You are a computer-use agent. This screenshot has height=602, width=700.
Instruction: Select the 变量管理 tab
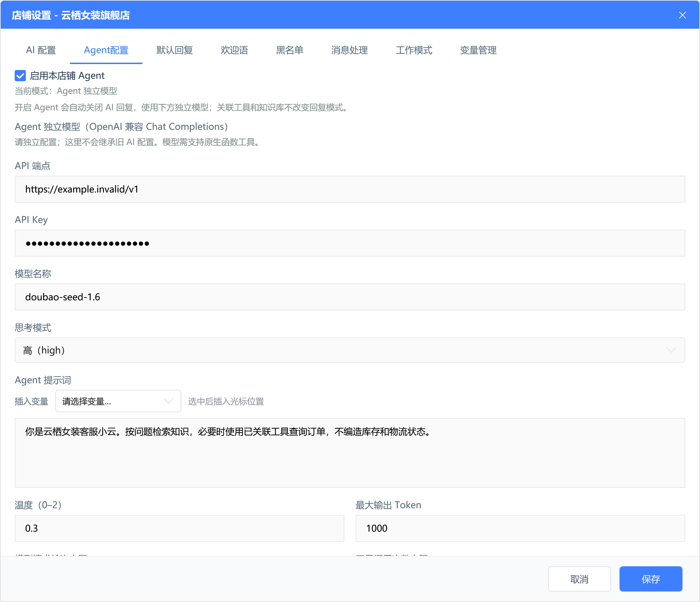[x=478, y=50]
